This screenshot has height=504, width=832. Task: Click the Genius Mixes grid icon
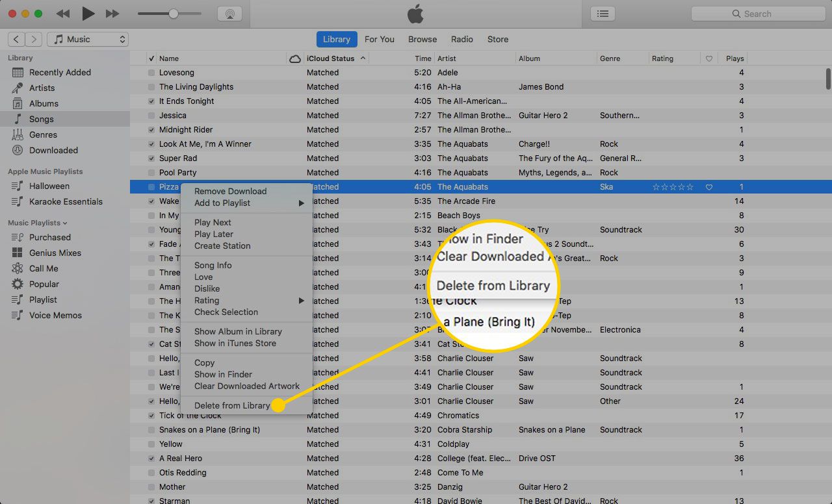click(18, 253)
